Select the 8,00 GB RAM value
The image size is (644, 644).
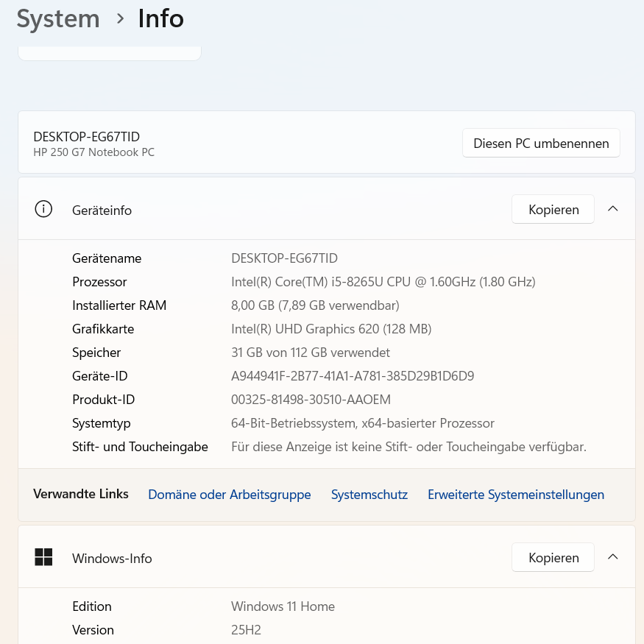(315, 305)
